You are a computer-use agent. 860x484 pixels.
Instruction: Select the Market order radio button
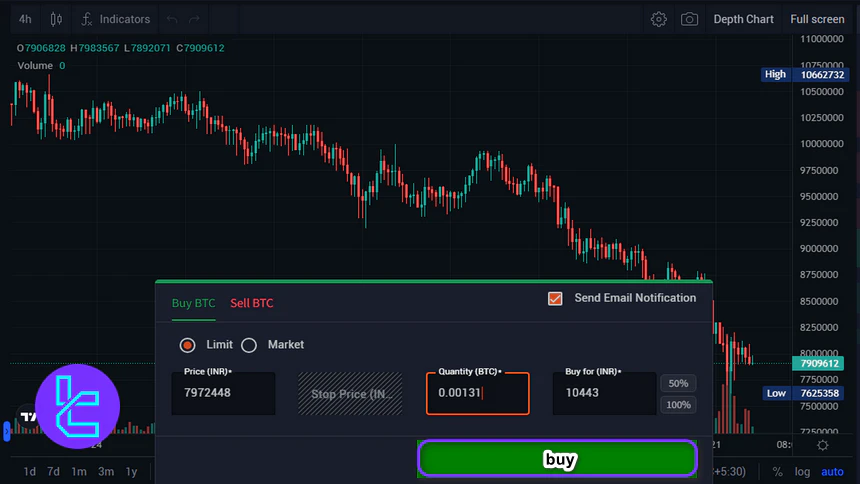coord(249,345)
